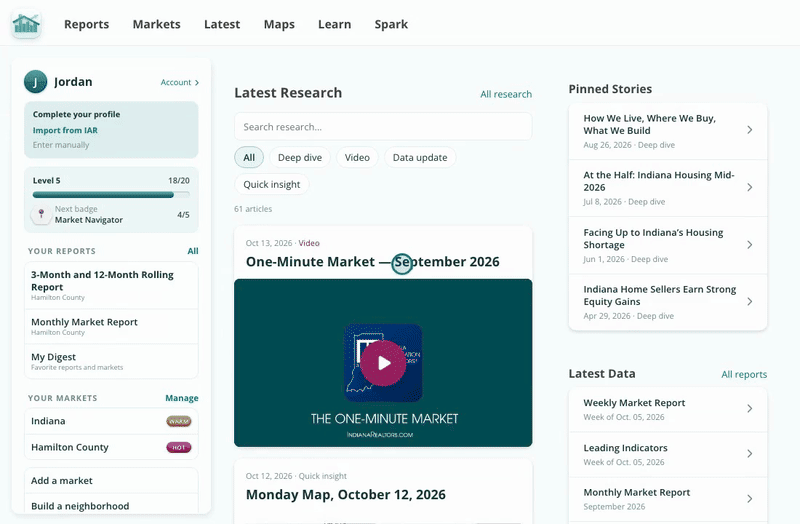Expand How We Live, Where We Buy chevron

coord(749,130)
